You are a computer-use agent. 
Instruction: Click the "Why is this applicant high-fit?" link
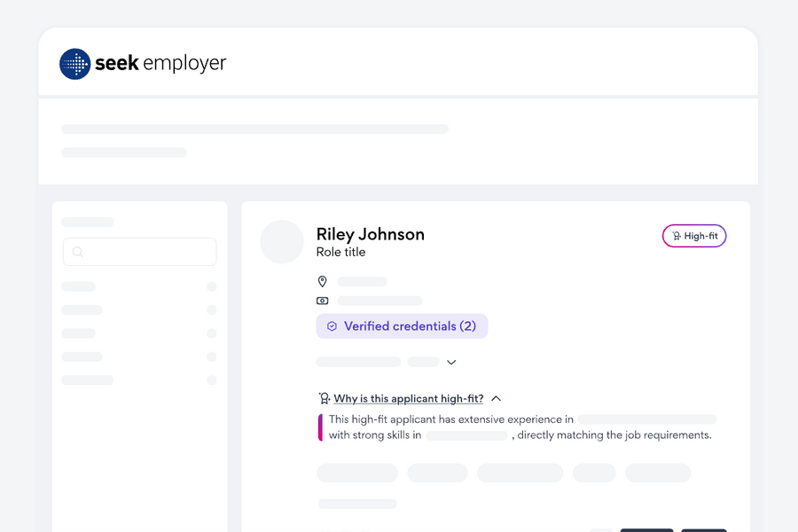(x=409, y=399)
